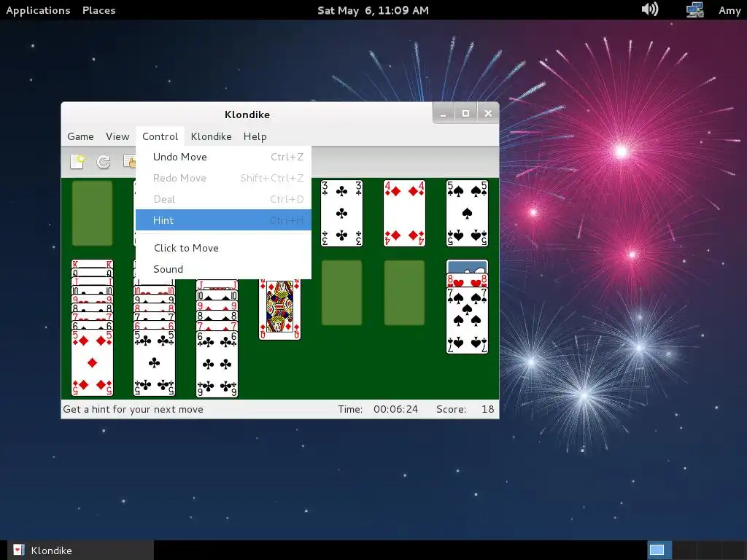Open the Game menu
The image size is (747, 560).
80,136
